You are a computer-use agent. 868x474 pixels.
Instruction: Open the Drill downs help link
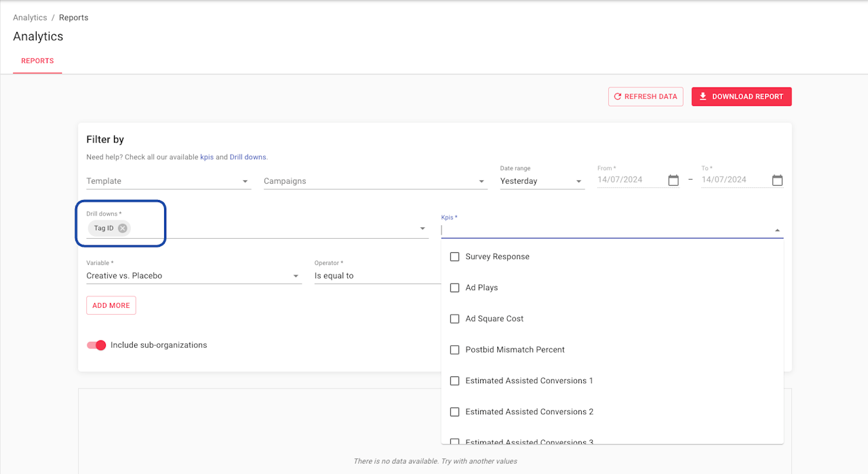coord(248,157)
